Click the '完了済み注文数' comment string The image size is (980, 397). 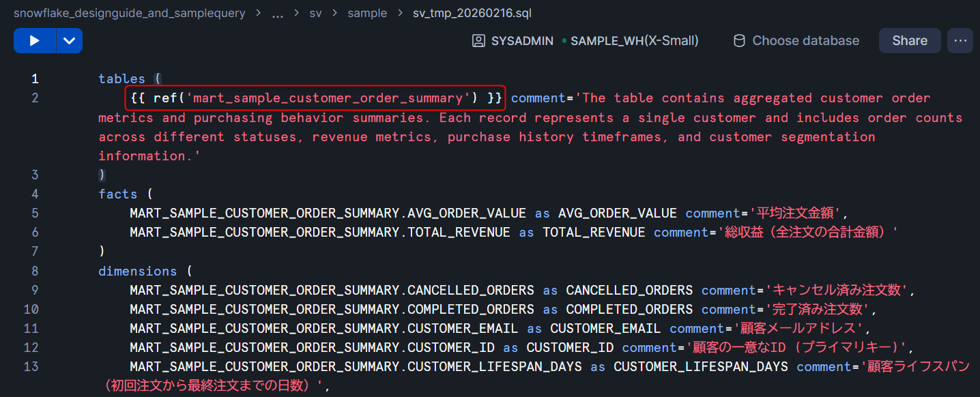tap(818, 309)
